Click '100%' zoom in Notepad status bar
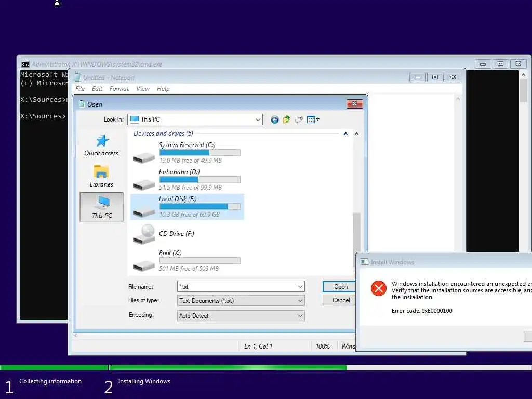 point(322,347)
